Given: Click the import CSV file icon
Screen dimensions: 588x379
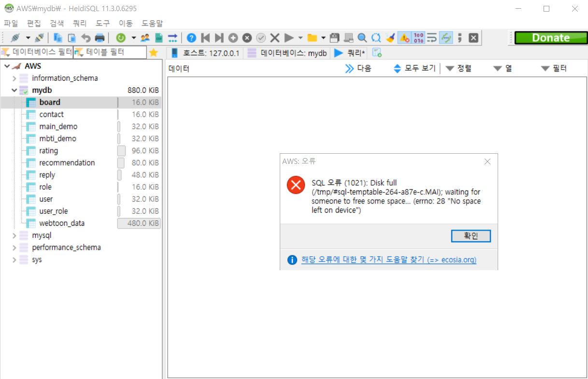Looking at the screenshot, I should (x=158, y=38).
